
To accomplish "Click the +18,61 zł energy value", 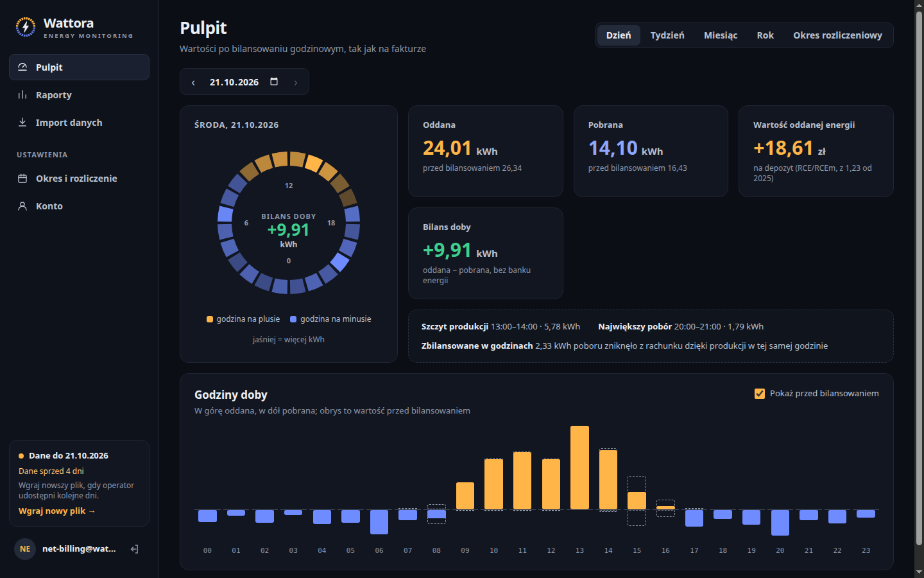I will 789,148.
